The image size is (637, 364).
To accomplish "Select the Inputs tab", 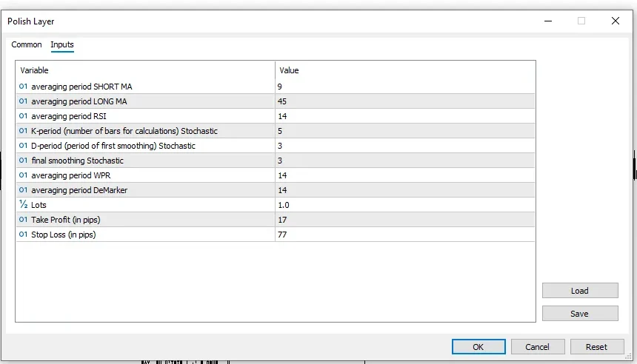I will click(62, 44).
